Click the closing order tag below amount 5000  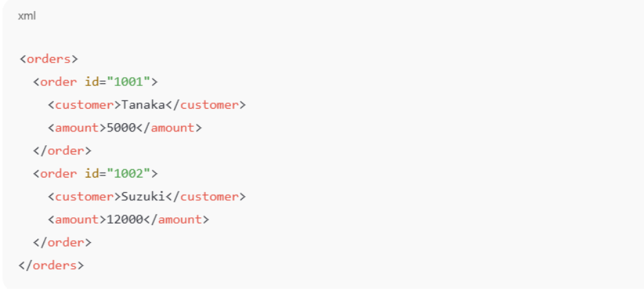point(62,151)
